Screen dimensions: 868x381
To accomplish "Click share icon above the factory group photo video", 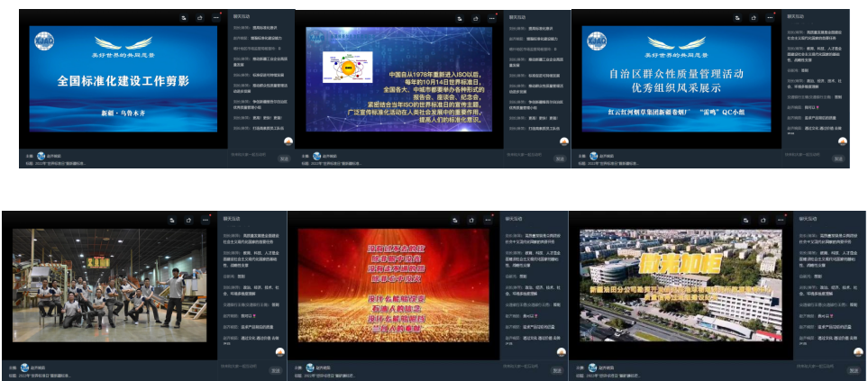I will [188, 219].
